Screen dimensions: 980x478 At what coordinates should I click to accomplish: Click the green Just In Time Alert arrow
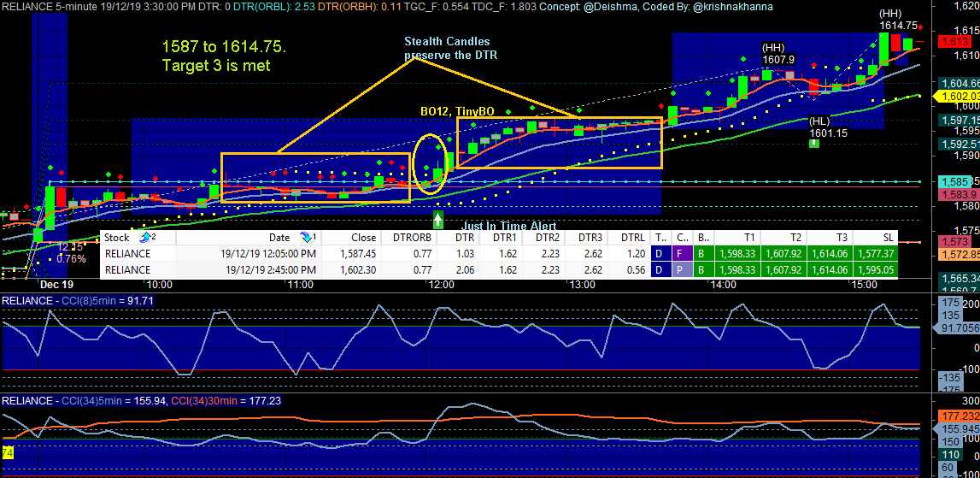(x=438, y=219)
